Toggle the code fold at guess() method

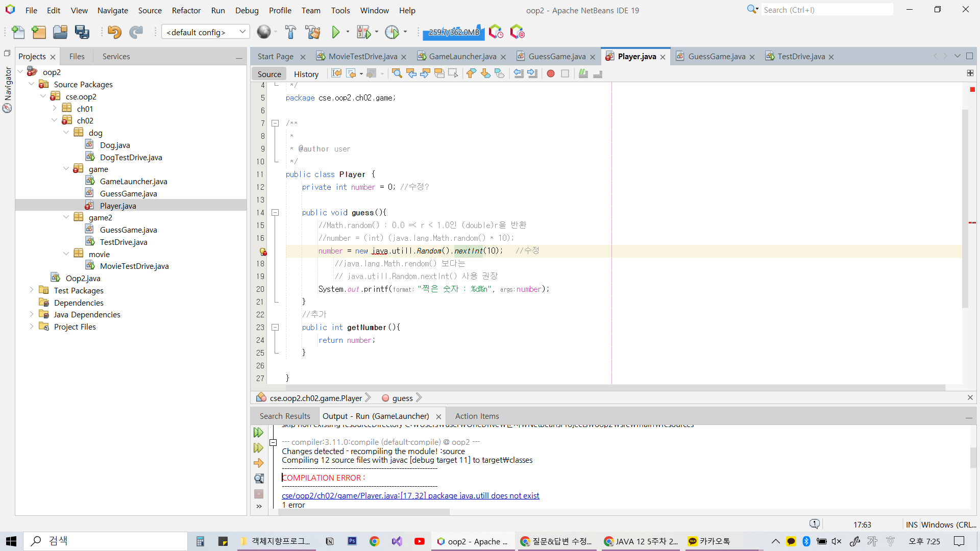pyautogui.click(x=275, y=213)
